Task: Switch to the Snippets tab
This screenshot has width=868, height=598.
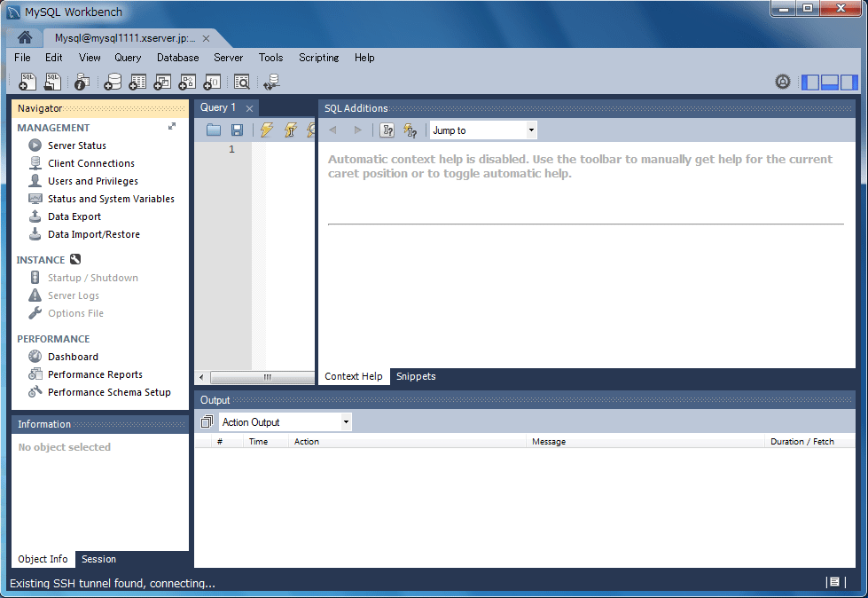Action: tap(416, 376)
